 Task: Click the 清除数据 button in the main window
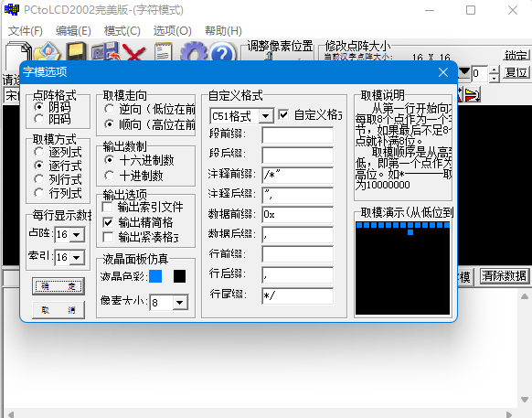tap(505, 275)
